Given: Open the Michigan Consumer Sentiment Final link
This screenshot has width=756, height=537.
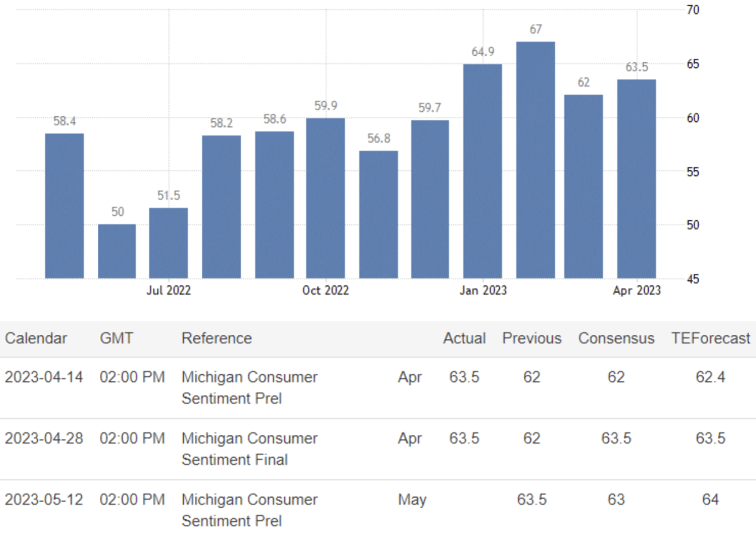Looking at the screenshot, I should point(249,449).
